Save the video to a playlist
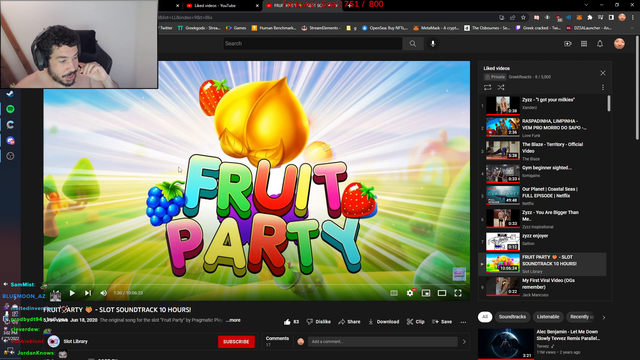This screenshot has width=640, height=360. tap(442, 322)
